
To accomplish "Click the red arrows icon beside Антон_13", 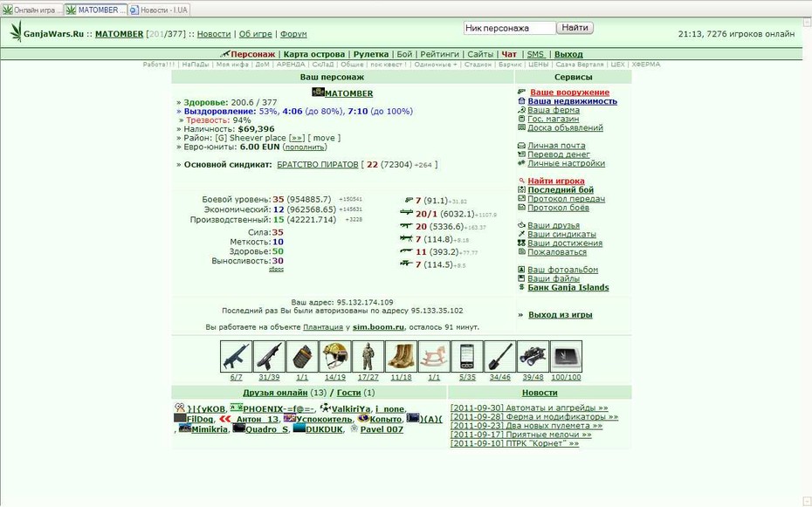I will pyautogui.click(x=224, y=419).
